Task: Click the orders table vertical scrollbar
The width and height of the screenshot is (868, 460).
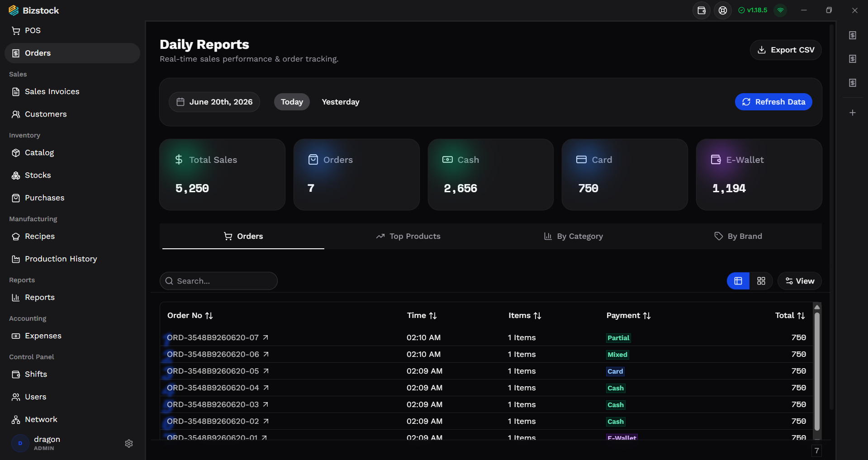Action: pyautogui.click(x=817, y=371)
